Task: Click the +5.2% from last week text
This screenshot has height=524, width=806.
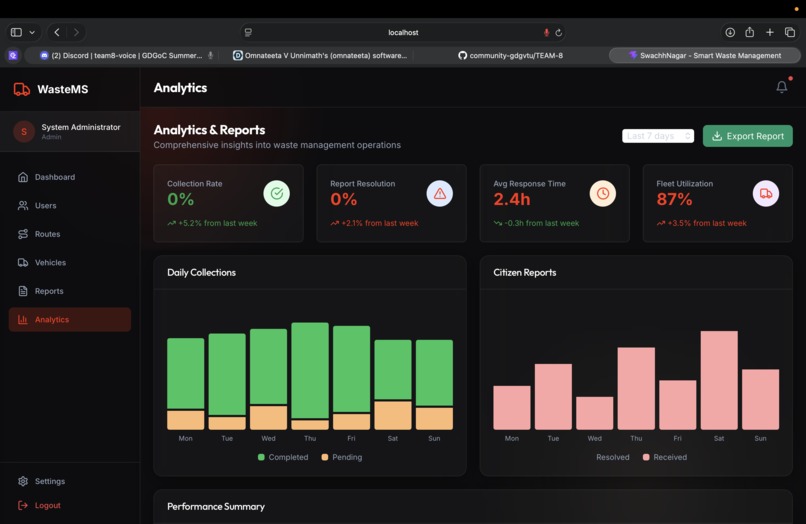Action: click(217, 223)
